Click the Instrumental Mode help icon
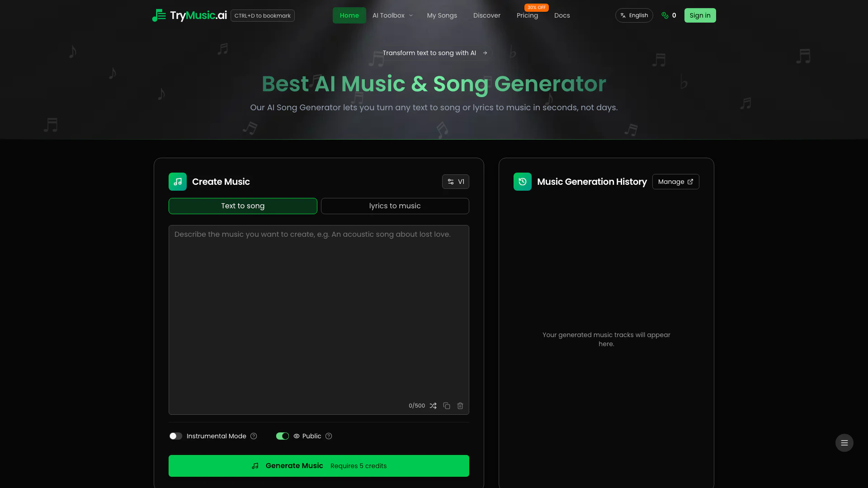This screenshot has width=868, height=488. pyautogui.click(x=254, y=436)
